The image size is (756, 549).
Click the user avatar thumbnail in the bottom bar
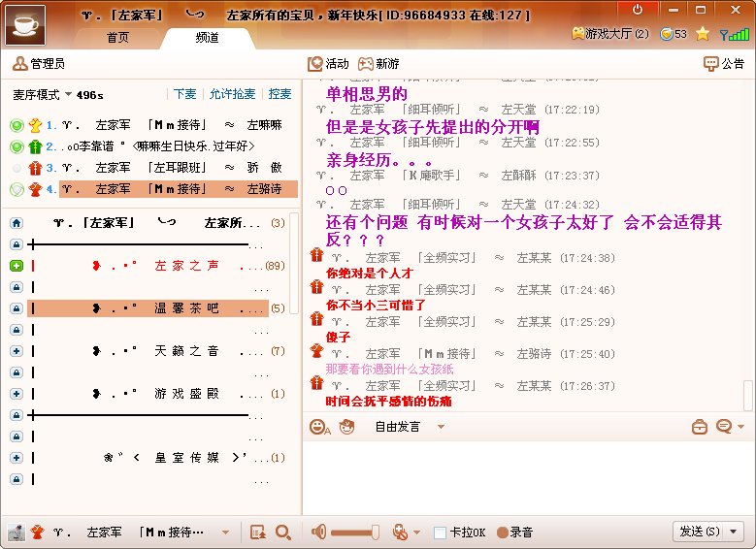(16, 533)
